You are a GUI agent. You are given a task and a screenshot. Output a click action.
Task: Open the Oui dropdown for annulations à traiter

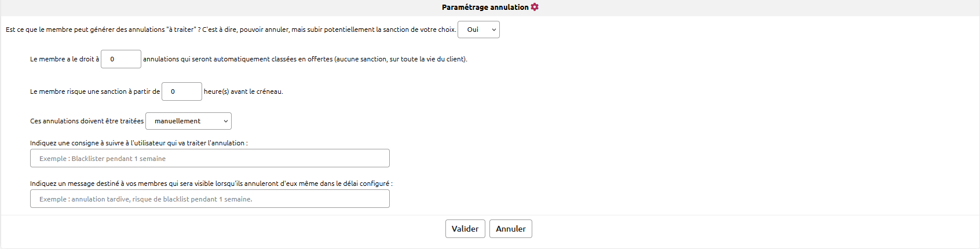pos(478,30)
